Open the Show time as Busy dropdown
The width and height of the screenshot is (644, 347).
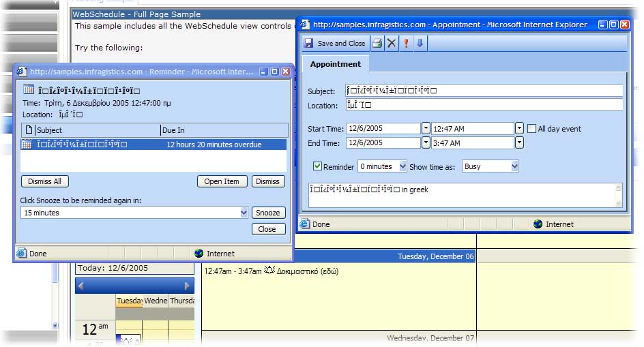pyautogui.click(x=514, y=166)
